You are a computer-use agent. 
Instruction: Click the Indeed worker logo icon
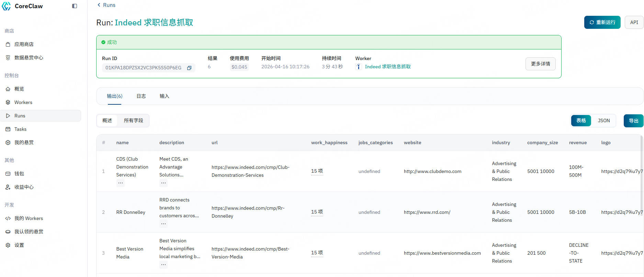tap(359, 67)
